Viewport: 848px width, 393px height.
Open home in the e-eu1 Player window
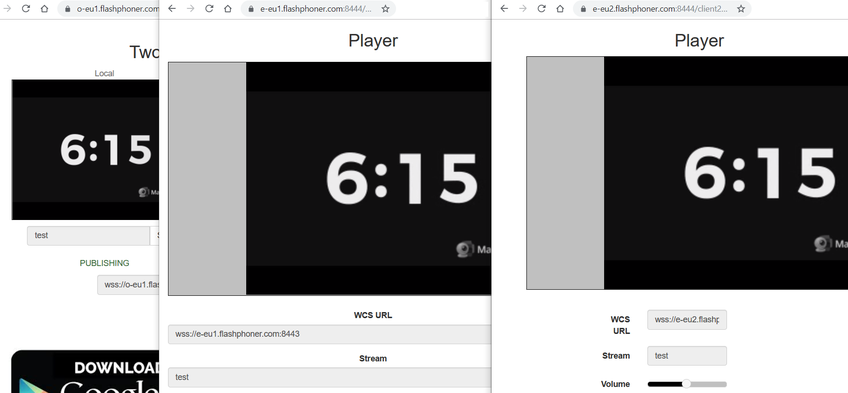tap(228, 9)
